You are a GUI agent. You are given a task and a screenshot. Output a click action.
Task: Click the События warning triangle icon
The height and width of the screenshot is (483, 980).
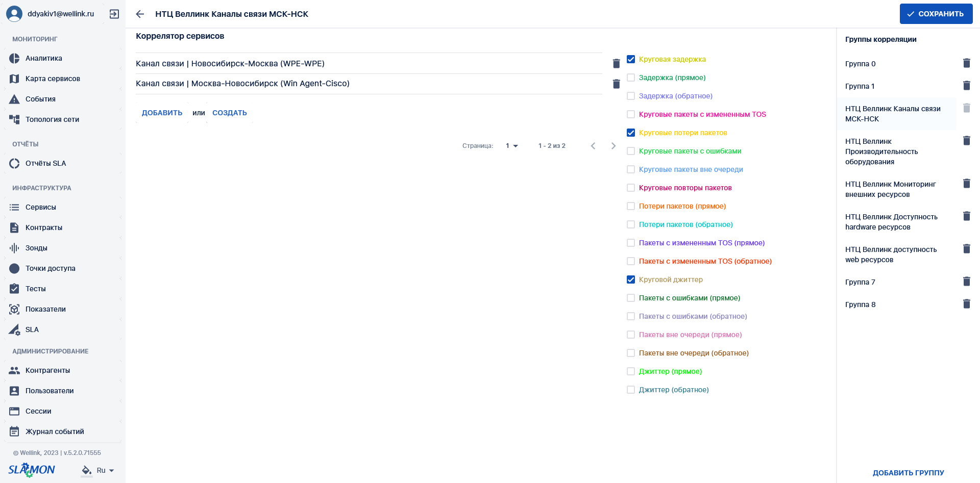point(14,99)
